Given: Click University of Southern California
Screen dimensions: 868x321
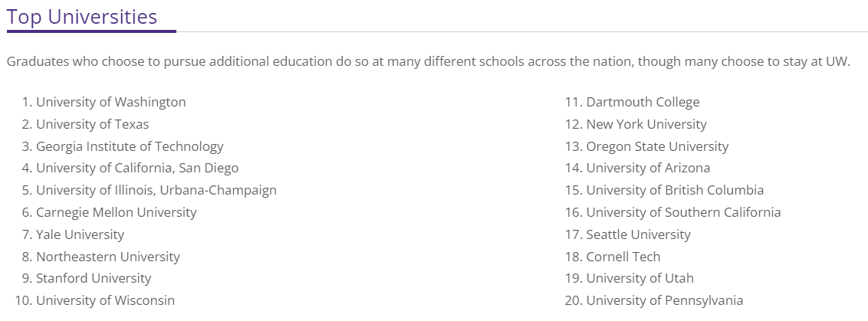Looking at the screenshot, I should pos(684,212).
